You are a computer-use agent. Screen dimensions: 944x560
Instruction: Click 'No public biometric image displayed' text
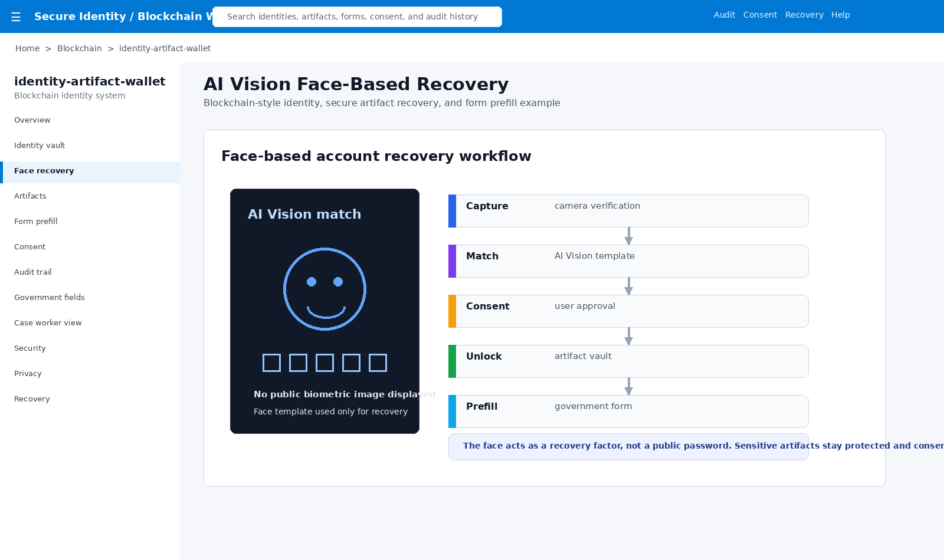pos(345,394)
